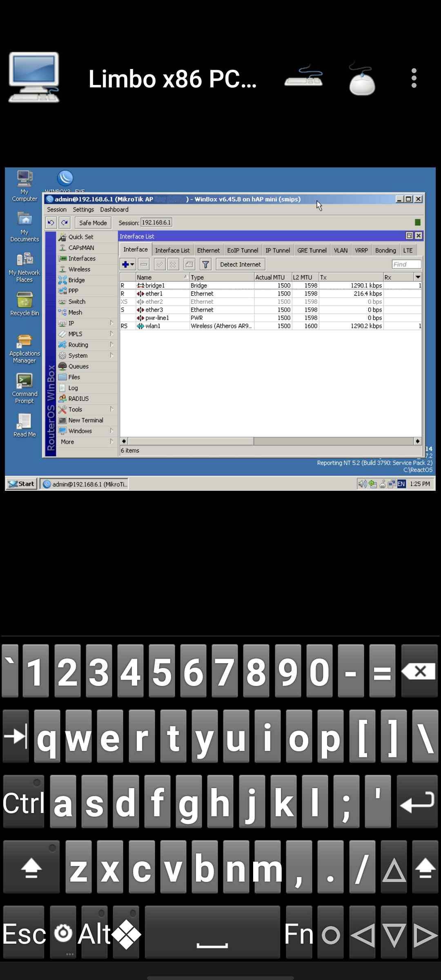441x980 pixels.
Task: Open the Dashboard menu
Action: pyautogui.click(x=114, y=209)
